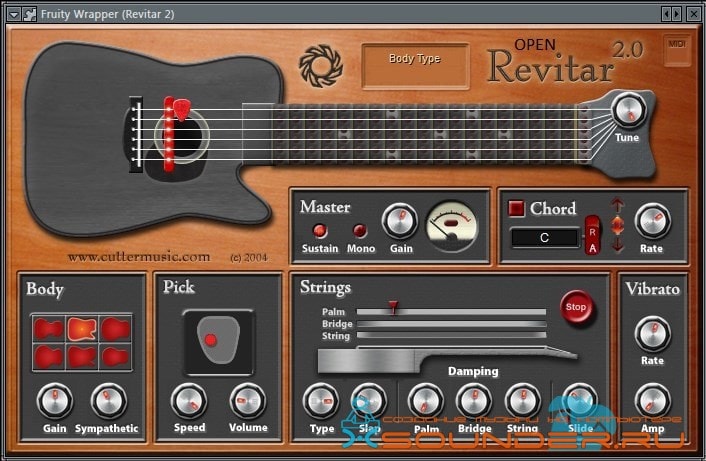The width and height of the screenshot is (706, 461).
Task: Click the guitar sound hole
Action: [x=182, y=135]
